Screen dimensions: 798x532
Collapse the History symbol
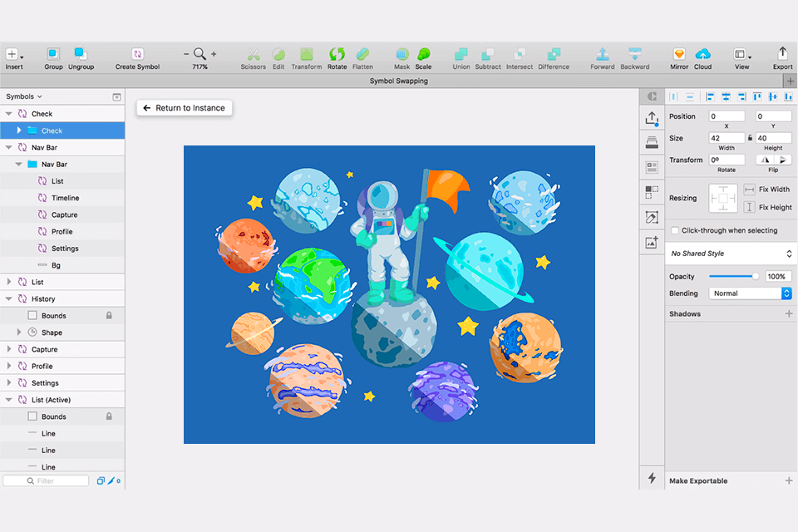8,299
